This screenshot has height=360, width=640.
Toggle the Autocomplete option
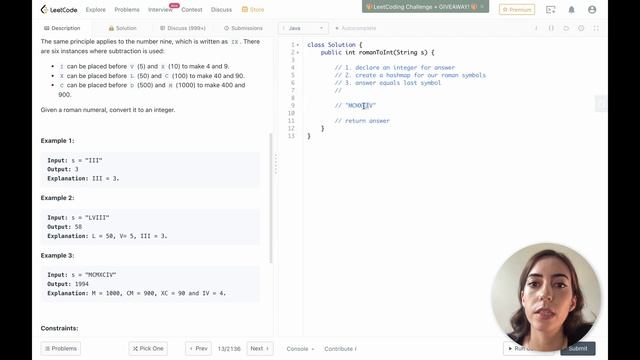pos(355,28)
